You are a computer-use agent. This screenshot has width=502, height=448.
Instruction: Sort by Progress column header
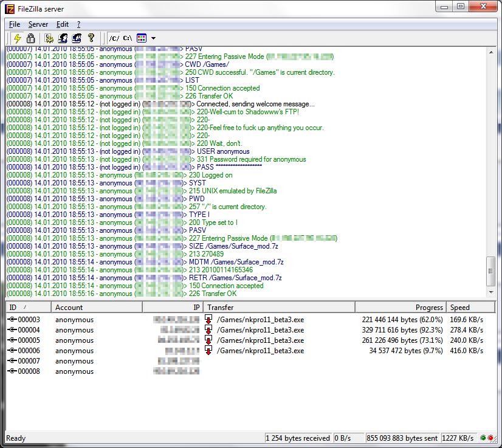(400, 308)
